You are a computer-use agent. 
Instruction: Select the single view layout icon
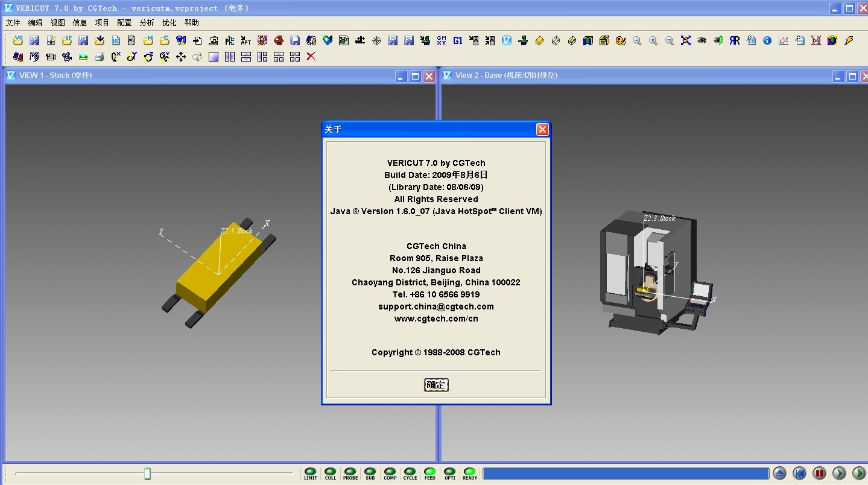coord(213,57)
